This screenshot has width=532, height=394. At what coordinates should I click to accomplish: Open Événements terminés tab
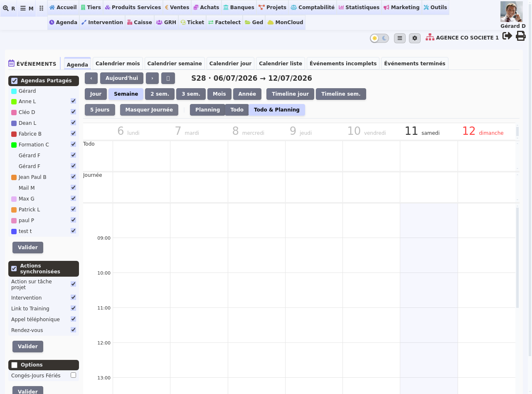coord(414,64)
